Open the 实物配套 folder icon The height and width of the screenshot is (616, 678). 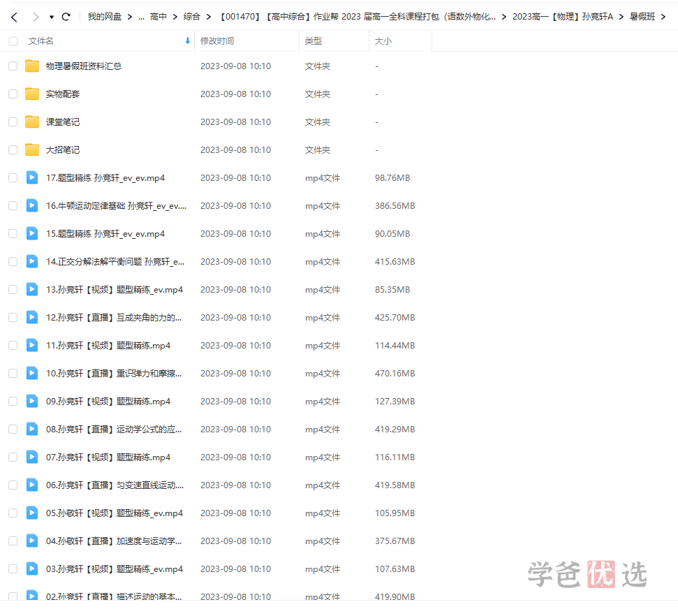(32, 94)
